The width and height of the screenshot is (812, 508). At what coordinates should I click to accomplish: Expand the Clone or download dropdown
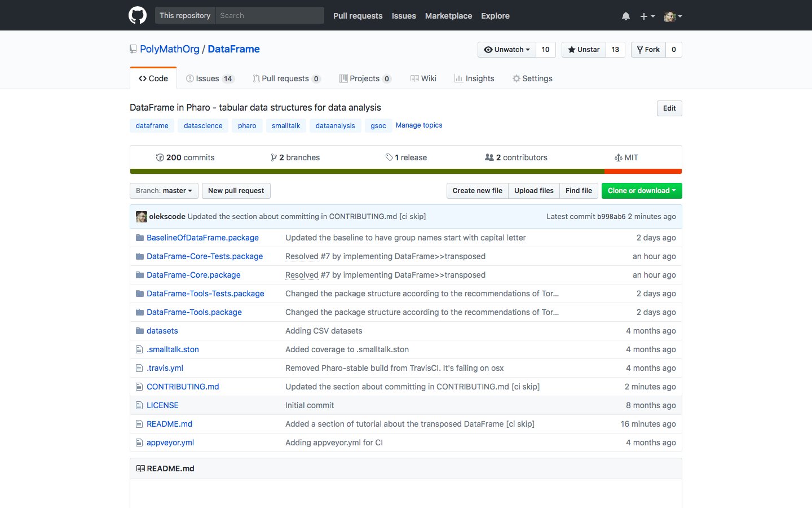(x=642, y=191)
